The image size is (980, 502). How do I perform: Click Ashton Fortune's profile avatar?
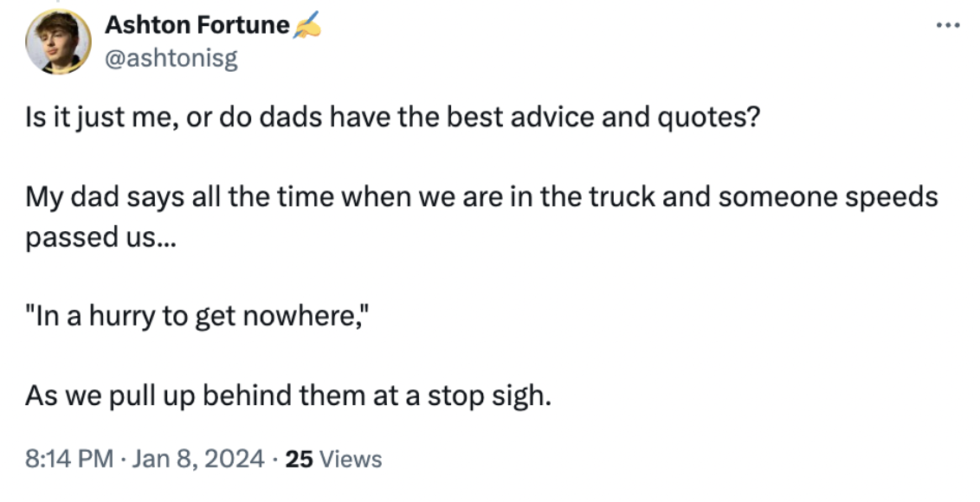coord(58,42)
